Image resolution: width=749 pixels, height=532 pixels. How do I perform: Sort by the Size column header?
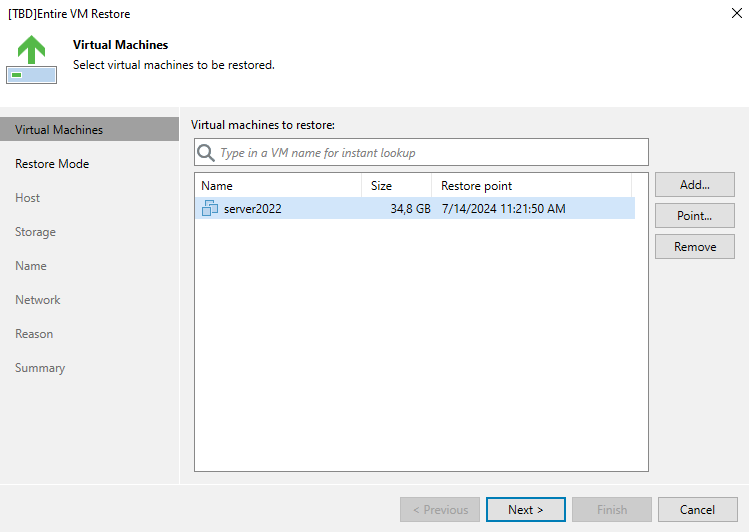[396, 186]
